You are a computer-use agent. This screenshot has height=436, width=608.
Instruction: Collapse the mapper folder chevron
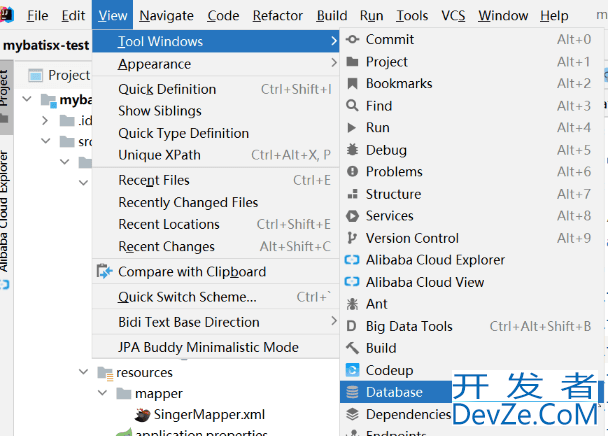pos(102,393)
